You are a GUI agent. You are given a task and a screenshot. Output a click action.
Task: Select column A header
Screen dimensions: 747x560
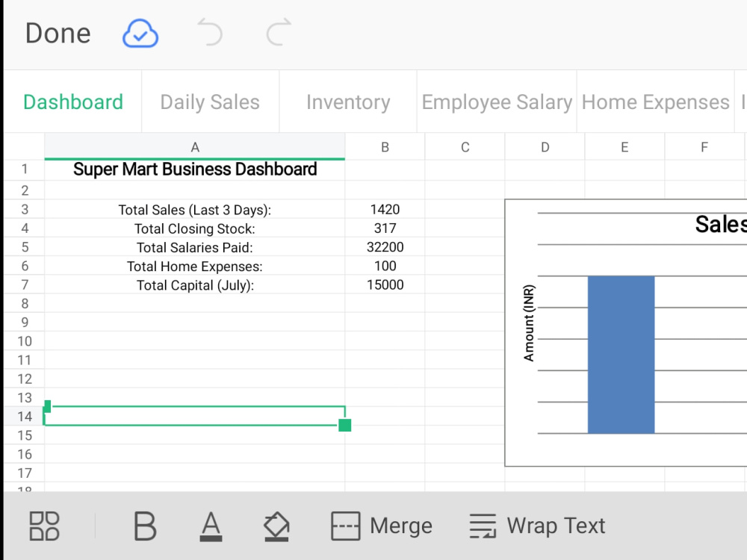click(x=195, y=147)
